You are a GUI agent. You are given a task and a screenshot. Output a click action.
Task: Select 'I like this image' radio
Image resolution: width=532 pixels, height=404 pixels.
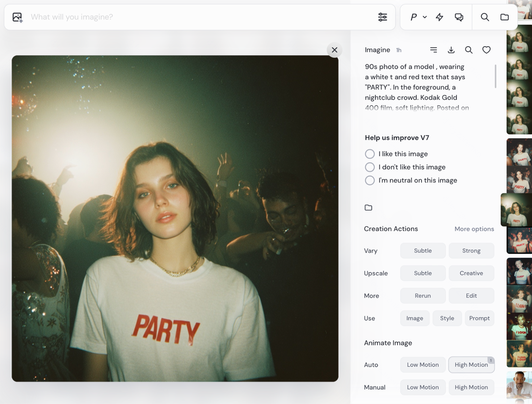click(370, 154)
